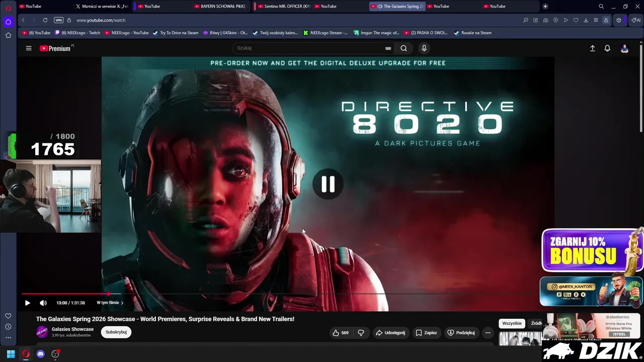Open the sidebar history clock icon
644x362 pixels.
coord(8,327)
